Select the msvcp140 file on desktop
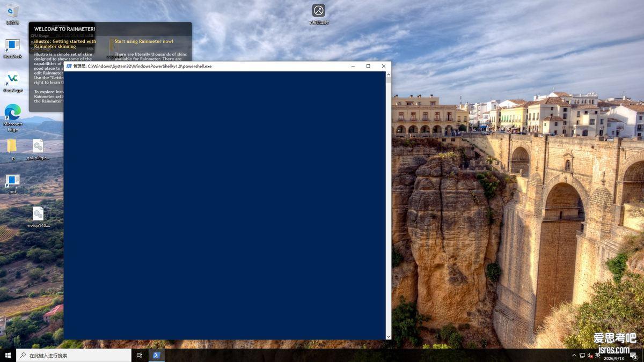 (x=38, y=217)
